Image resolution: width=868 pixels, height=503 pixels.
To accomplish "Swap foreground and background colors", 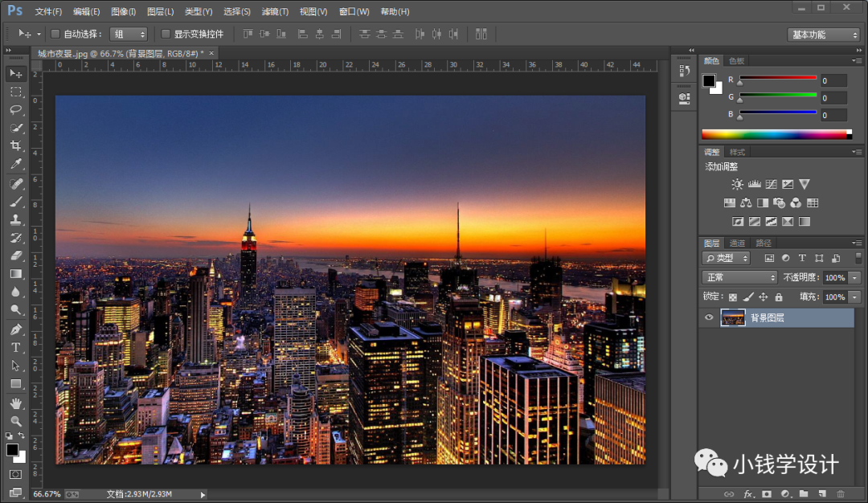I will coord(21,436).
